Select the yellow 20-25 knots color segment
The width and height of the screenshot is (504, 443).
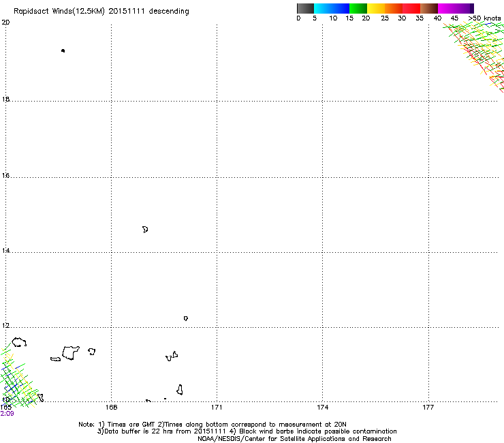click(376, 8)
